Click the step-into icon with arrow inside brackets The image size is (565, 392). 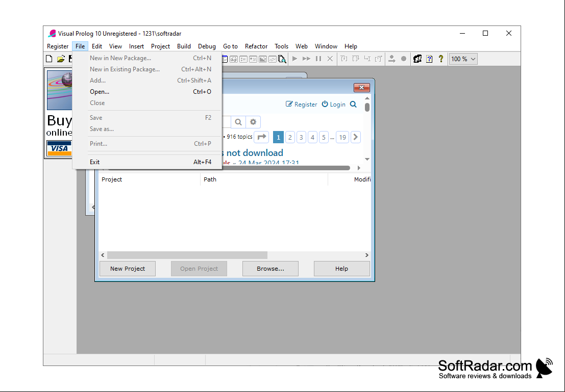pos(344,59)
